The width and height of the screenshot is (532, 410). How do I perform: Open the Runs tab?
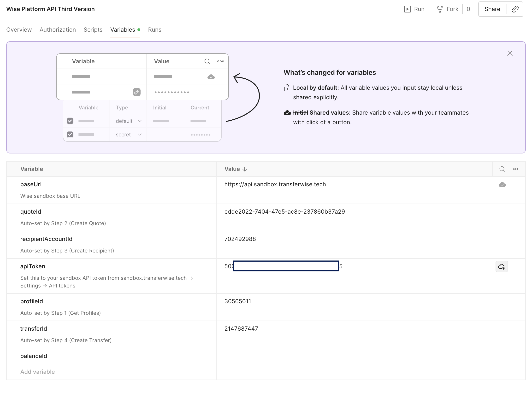click(155, 30)
